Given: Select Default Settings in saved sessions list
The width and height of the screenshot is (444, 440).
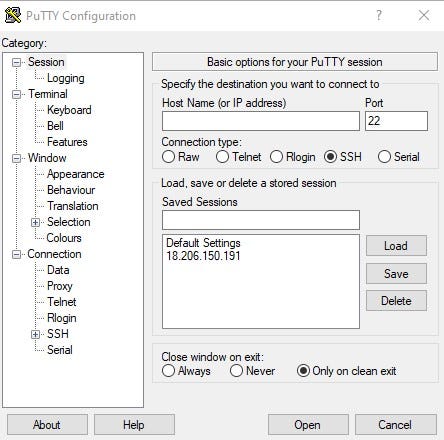Looking at the screenshot, I should point(203,243).
